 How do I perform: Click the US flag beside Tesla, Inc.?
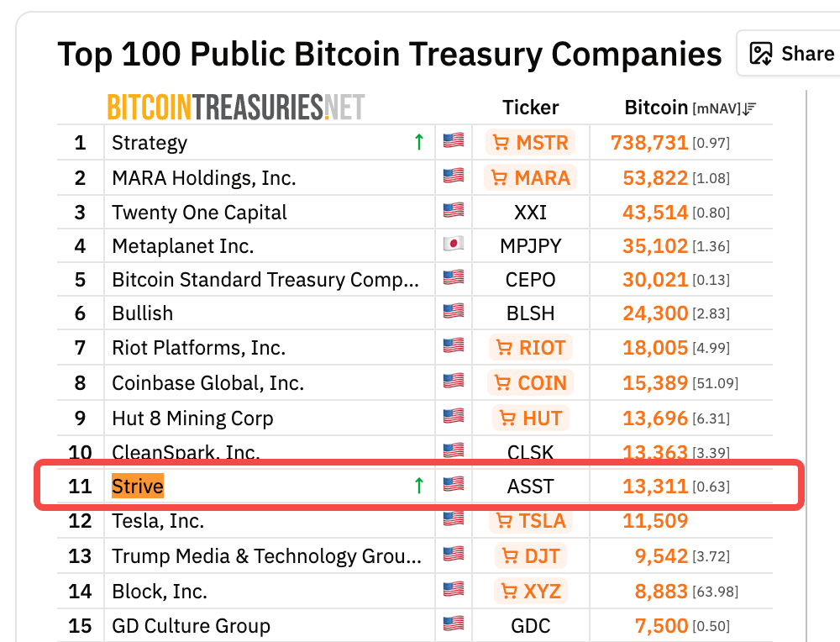(x=453, y=520)
